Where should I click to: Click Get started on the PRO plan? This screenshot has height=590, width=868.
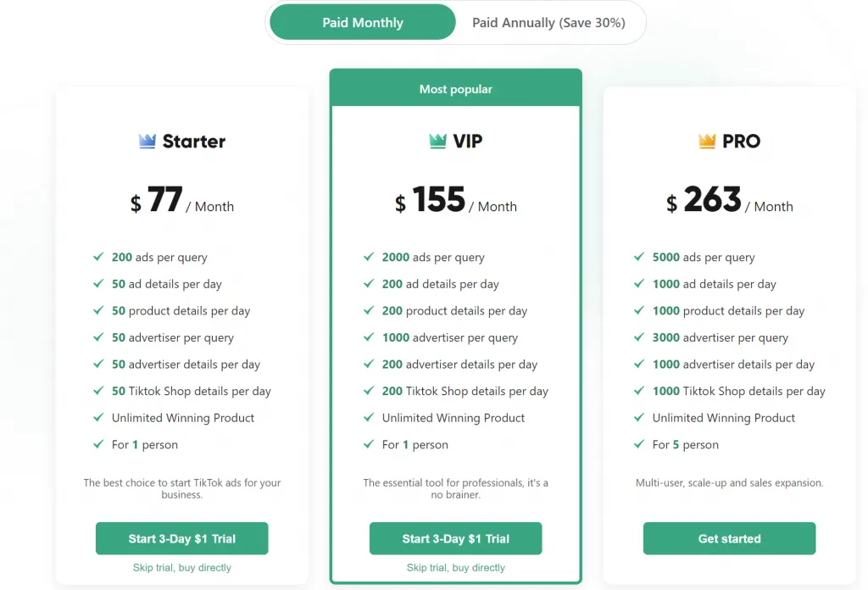[729, 538]
